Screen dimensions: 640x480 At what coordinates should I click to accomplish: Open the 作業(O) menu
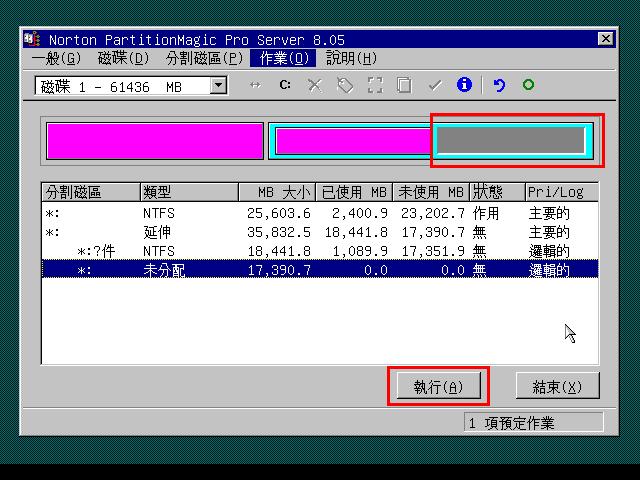[x=283, y=58]
